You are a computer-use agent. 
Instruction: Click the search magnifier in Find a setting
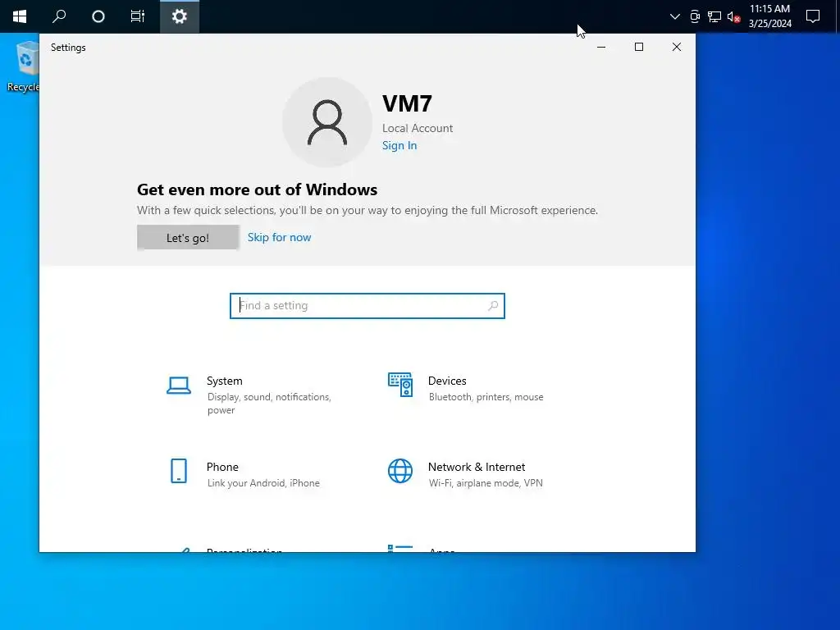point(493,306)
